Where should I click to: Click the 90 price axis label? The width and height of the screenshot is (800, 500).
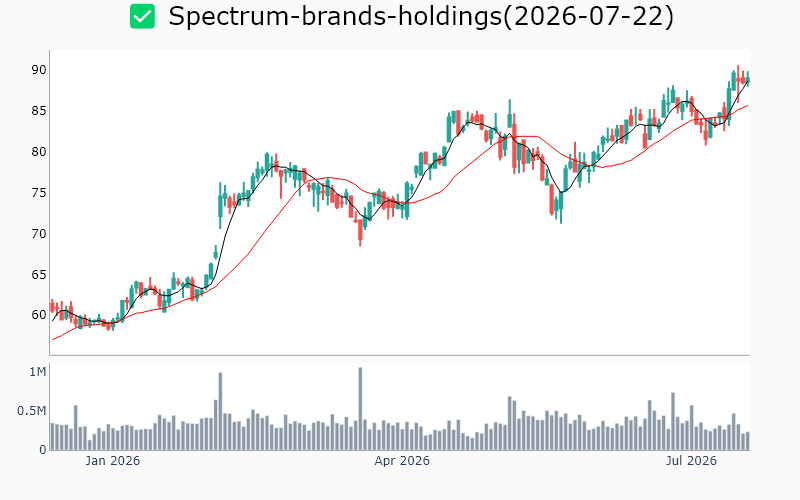[x=39, y=70]
